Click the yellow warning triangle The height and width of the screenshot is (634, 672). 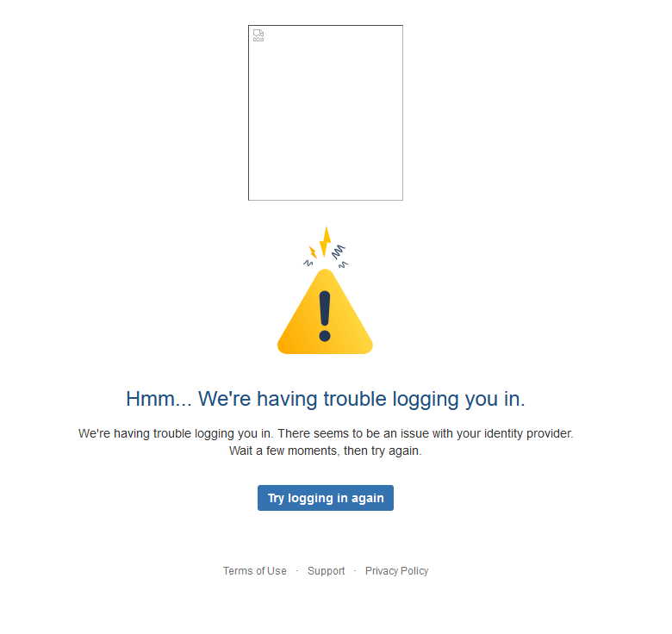tap(325, 312)
